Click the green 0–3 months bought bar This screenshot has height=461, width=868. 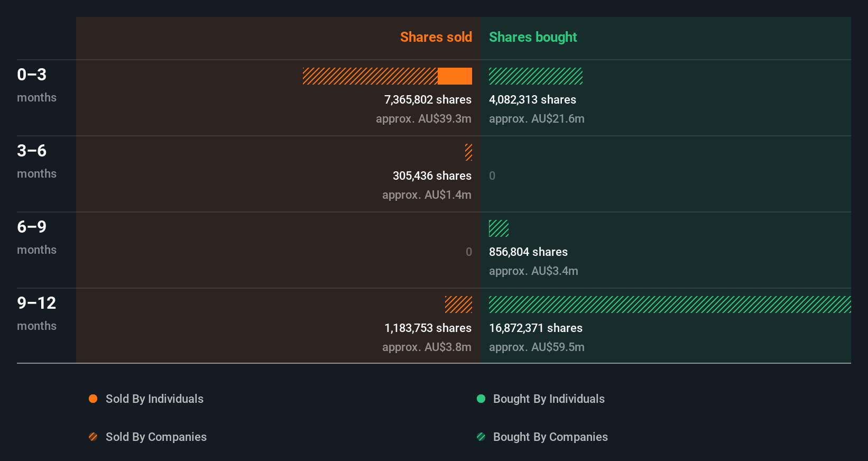(x=535, y=76)
